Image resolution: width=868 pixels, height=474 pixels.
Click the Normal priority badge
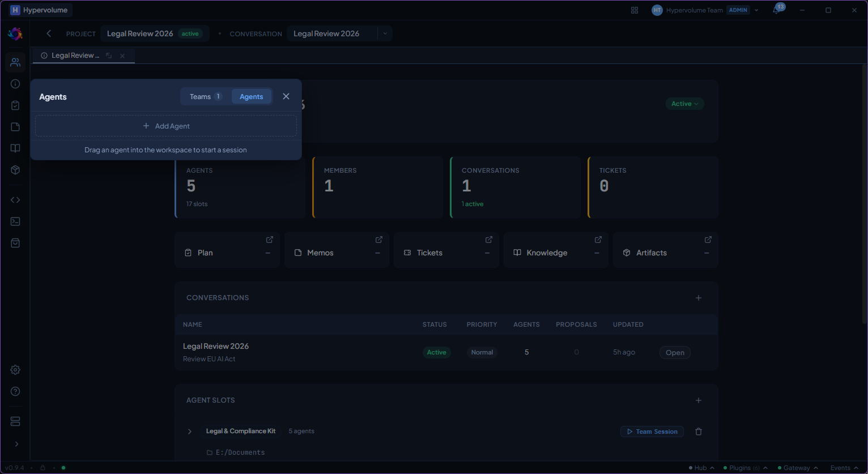coord(482,352)
